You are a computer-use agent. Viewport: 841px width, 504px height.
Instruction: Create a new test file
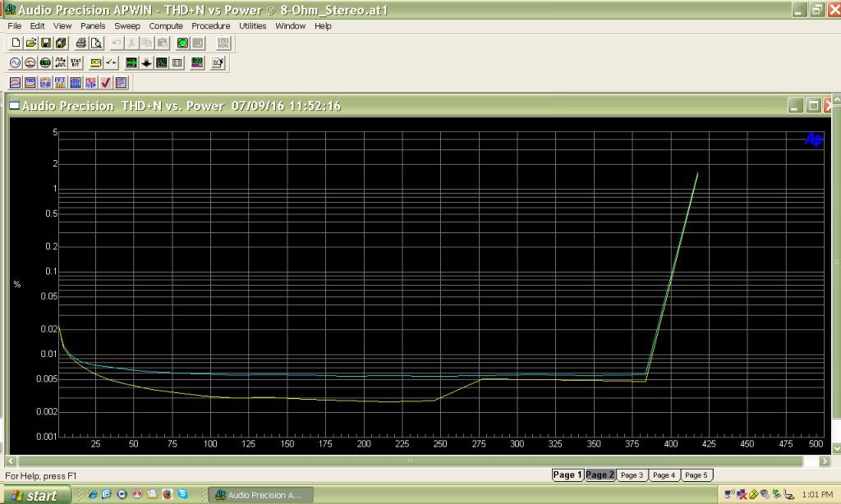click(16, 43)
